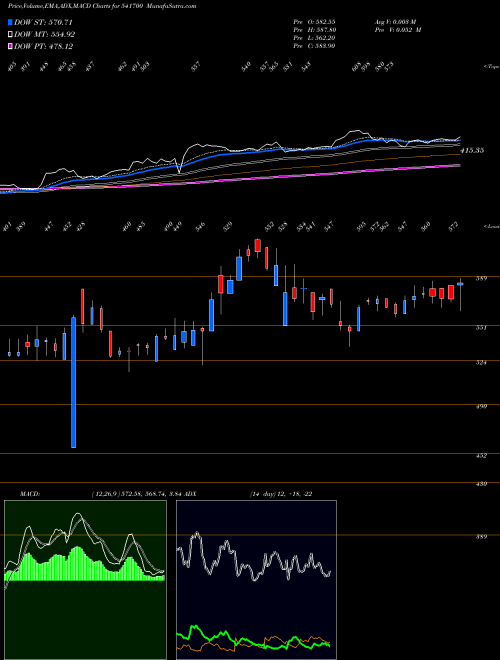The image size is (500, 660).
Task: Click the 589 label beside the indicator panels
Action: [x=482, y=537]
